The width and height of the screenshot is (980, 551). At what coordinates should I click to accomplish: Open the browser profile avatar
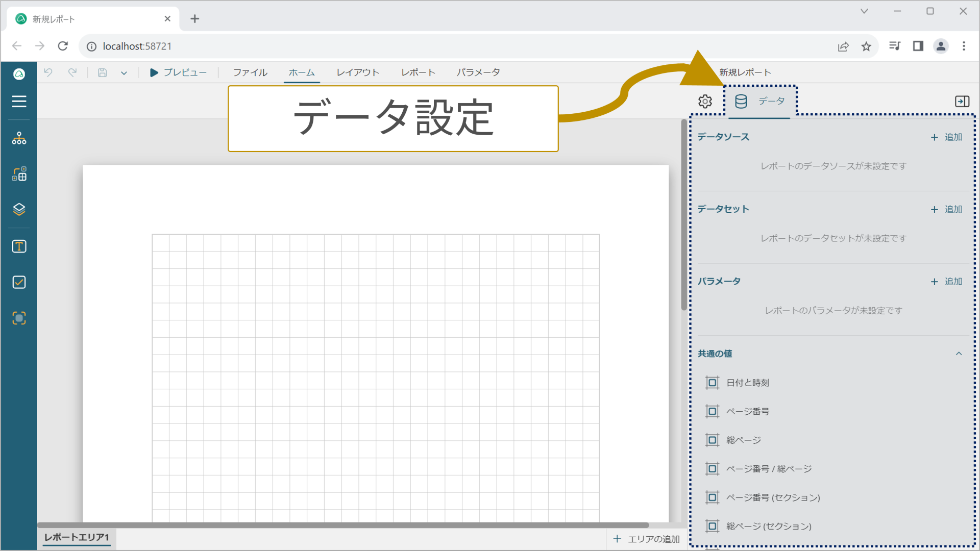pyautogui.click(x=941, y=46)
